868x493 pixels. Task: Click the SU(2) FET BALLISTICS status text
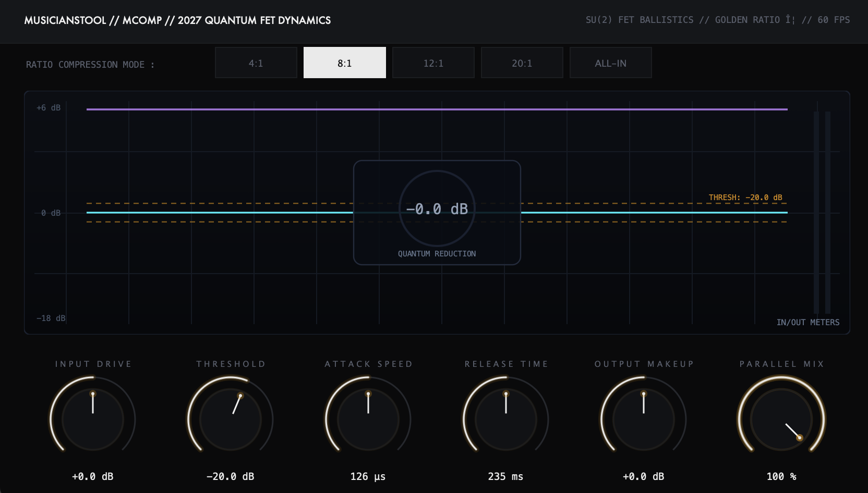coord(718,20)
